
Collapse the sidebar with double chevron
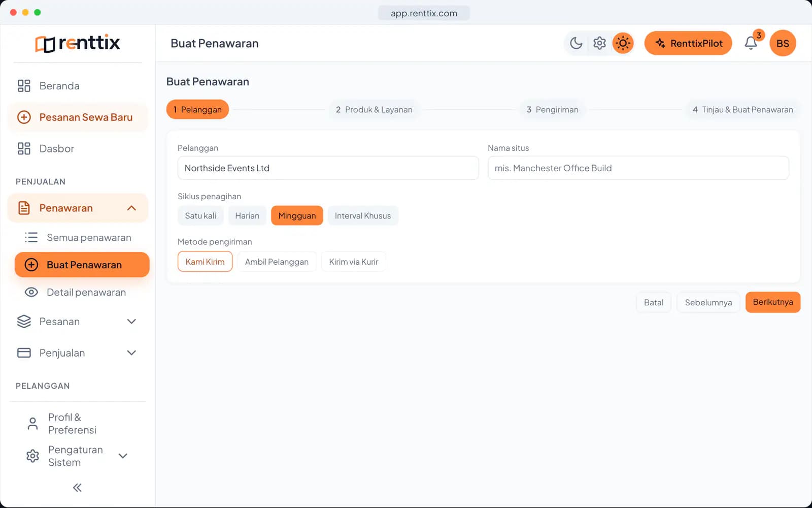[x=77, y=488]
